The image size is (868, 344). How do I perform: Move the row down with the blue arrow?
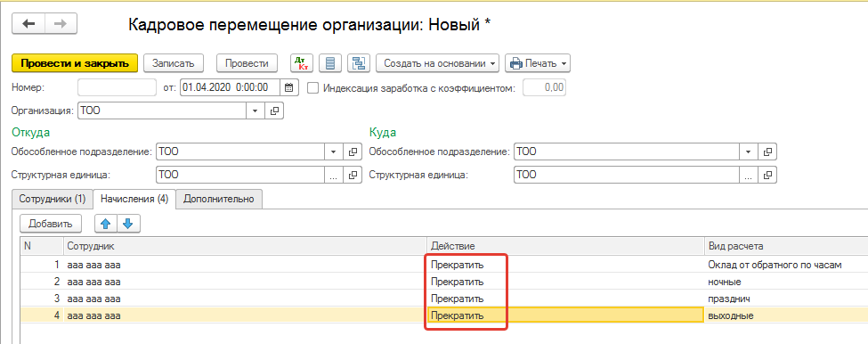tap(128, 224)
